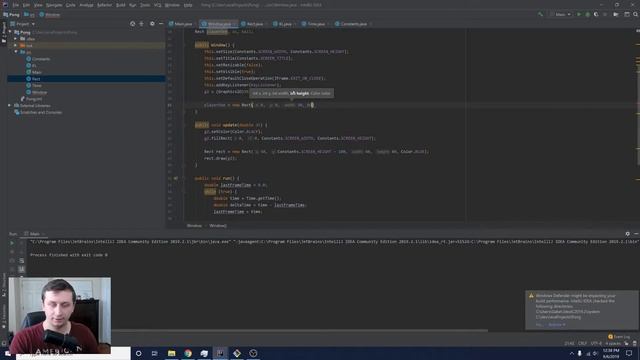The width and height of the screenshot is (640, 360).
Task: Select Pong.iml file in project tree
Action: 31,99
